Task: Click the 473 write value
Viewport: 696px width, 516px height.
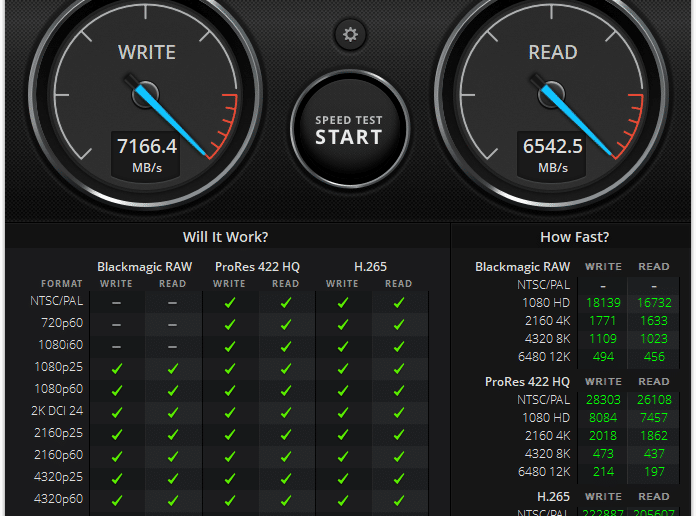Action: tap(603, 454)
